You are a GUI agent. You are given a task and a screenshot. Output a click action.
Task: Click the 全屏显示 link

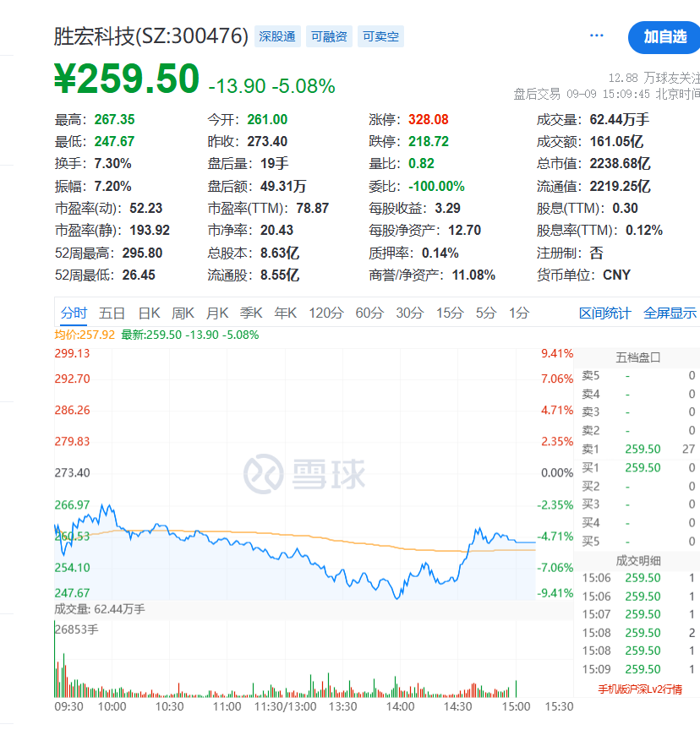[x=670, y=313]
